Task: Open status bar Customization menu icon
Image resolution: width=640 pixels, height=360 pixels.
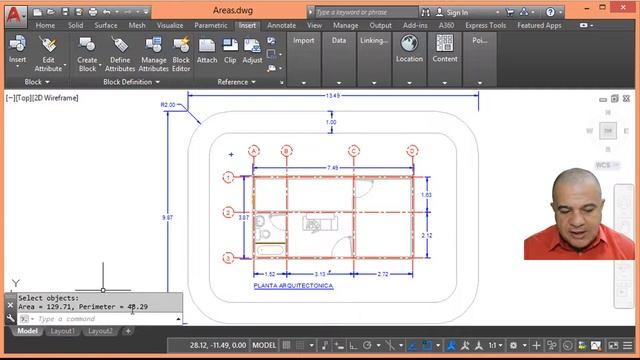Action: pos(627,346)
